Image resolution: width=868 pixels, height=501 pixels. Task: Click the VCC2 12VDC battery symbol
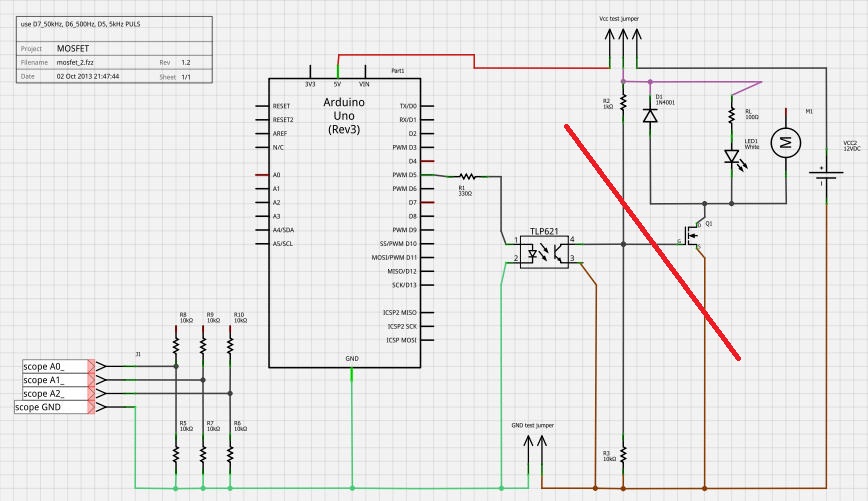(826, 175)
